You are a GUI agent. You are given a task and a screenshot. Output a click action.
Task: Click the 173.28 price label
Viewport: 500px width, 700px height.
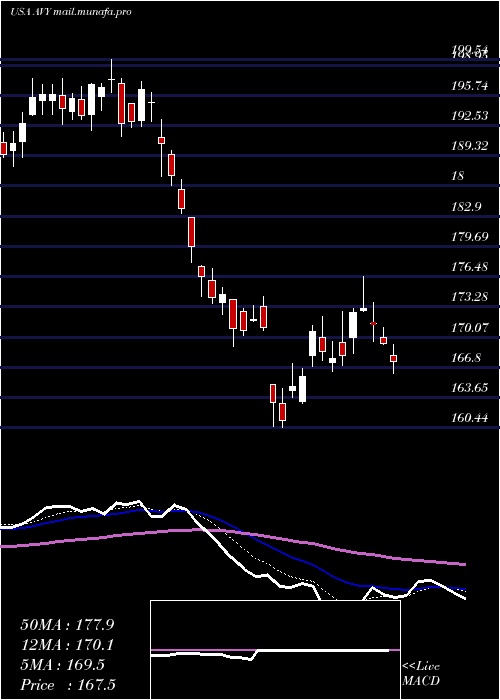point(469,297)
